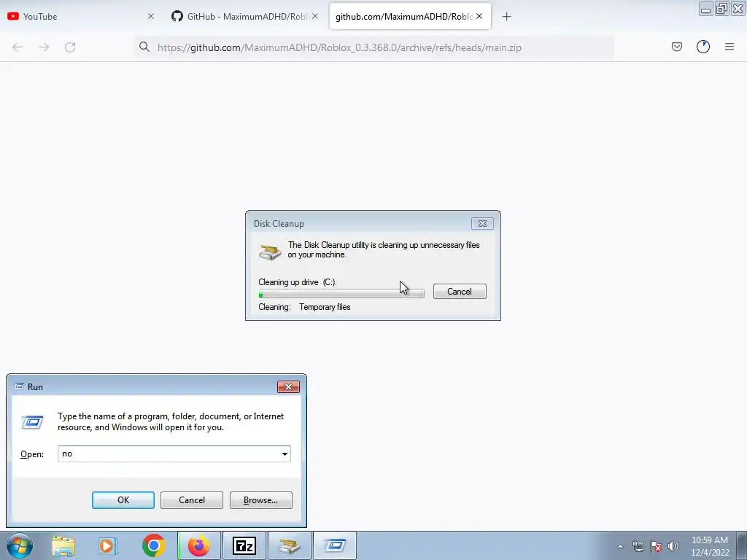
Task: Minimize the Firefox window
Action: (705, 9)
